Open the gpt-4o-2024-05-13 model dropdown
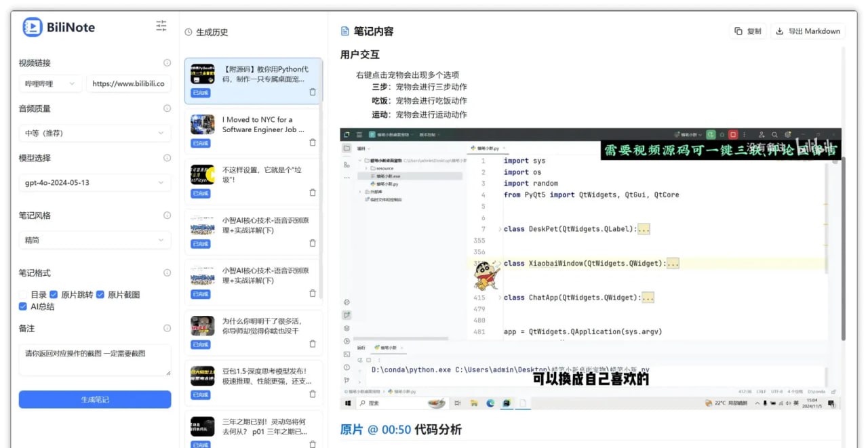 coord(94,182)
